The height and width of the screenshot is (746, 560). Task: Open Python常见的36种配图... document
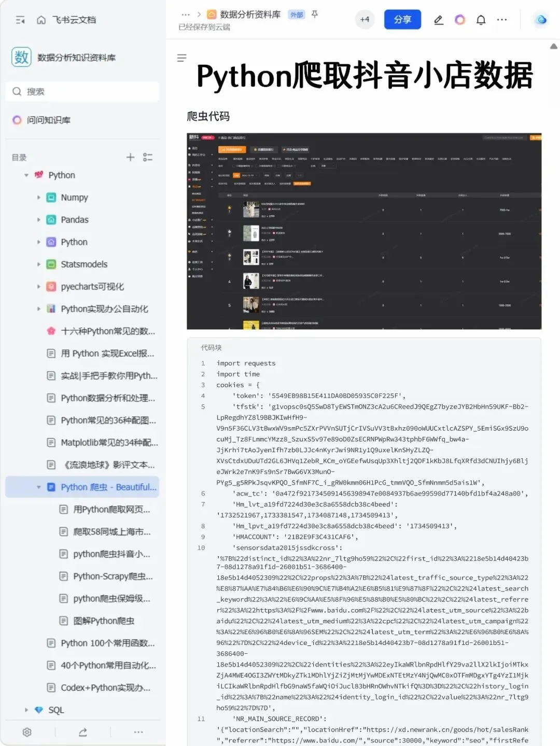point(108,420)
